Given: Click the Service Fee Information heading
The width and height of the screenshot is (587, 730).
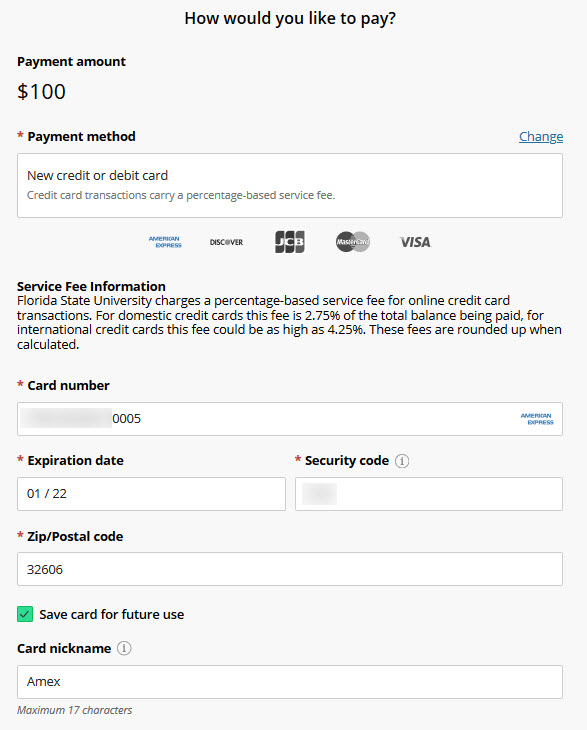Looking at the screenshot, I should [91, 286].
